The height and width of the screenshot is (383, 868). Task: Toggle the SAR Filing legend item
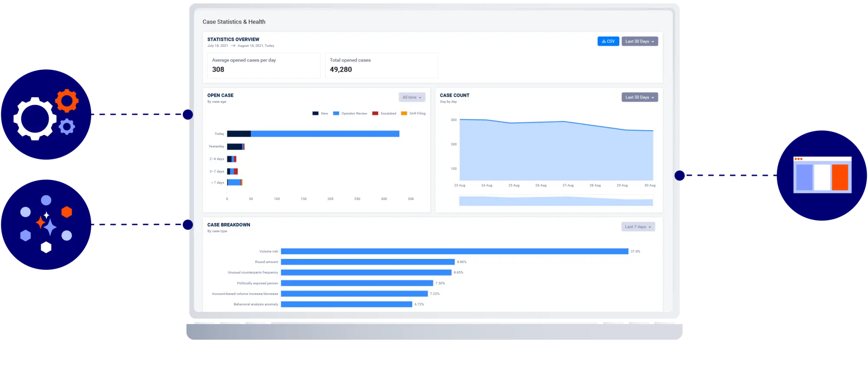pyautogui.click(x=413, y=114)
